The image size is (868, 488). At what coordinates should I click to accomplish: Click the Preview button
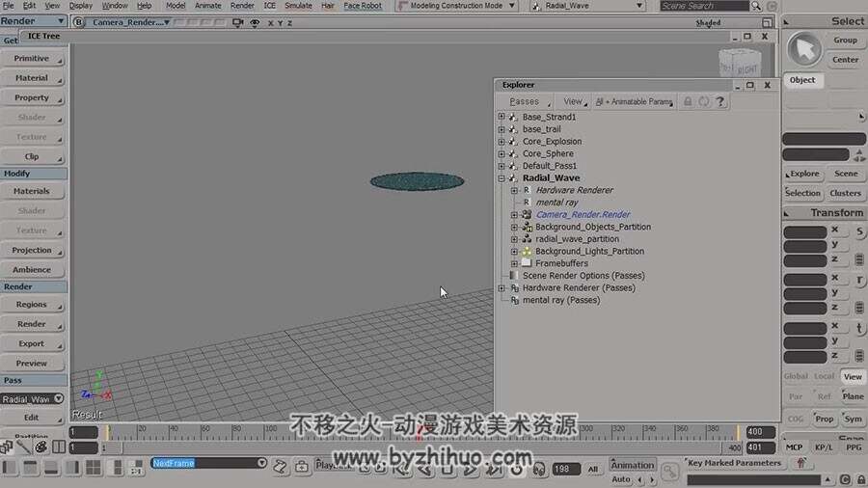pos(32,364)
